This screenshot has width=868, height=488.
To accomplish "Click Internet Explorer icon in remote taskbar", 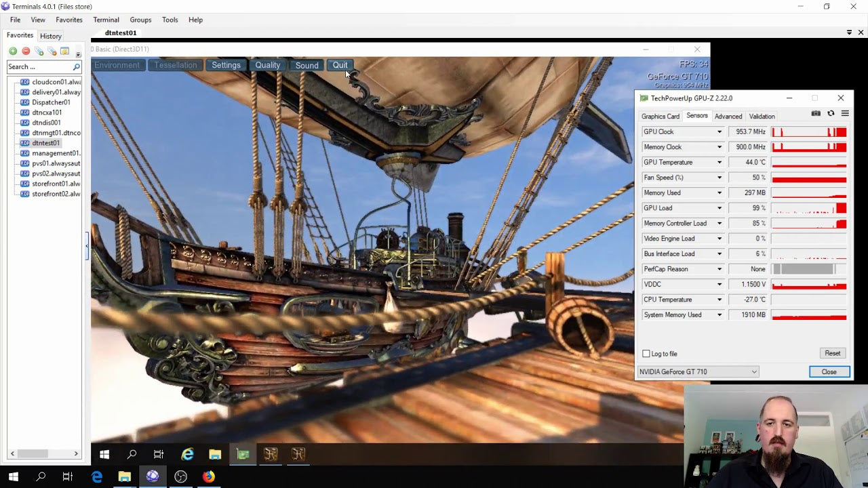I will [187, 454].
